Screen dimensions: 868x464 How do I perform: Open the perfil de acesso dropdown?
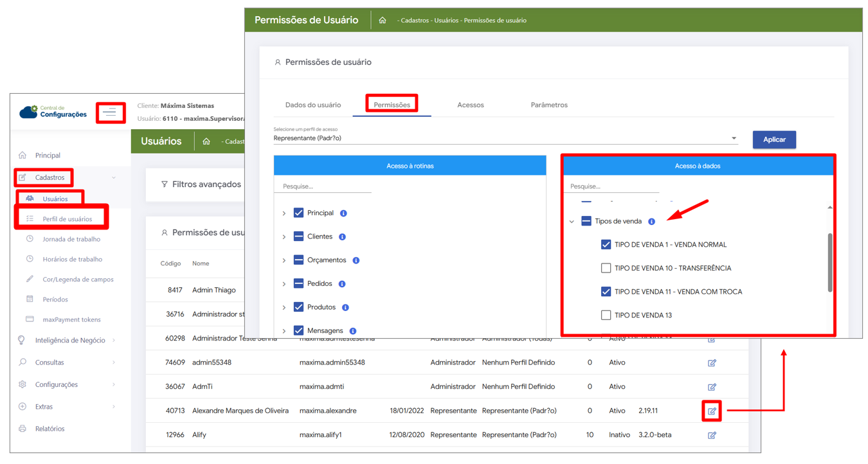tap(734, 138)
